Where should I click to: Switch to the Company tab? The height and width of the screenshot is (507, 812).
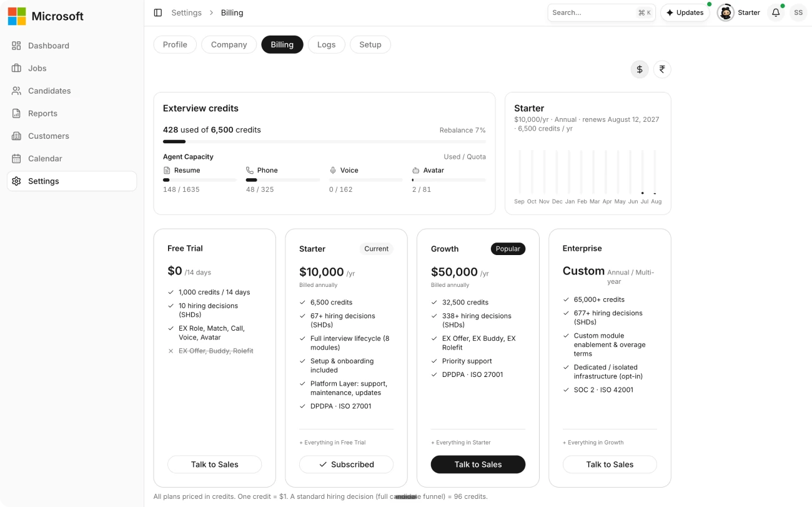(x=229, y=44)
